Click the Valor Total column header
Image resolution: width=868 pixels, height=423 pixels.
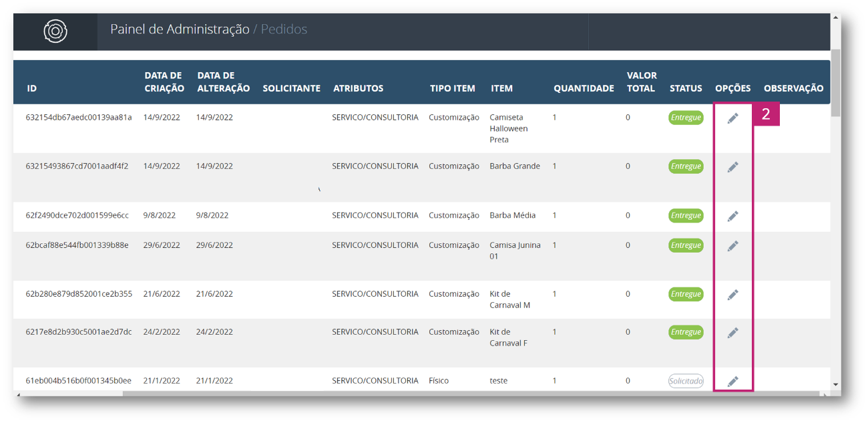click(x=642, y=82)
